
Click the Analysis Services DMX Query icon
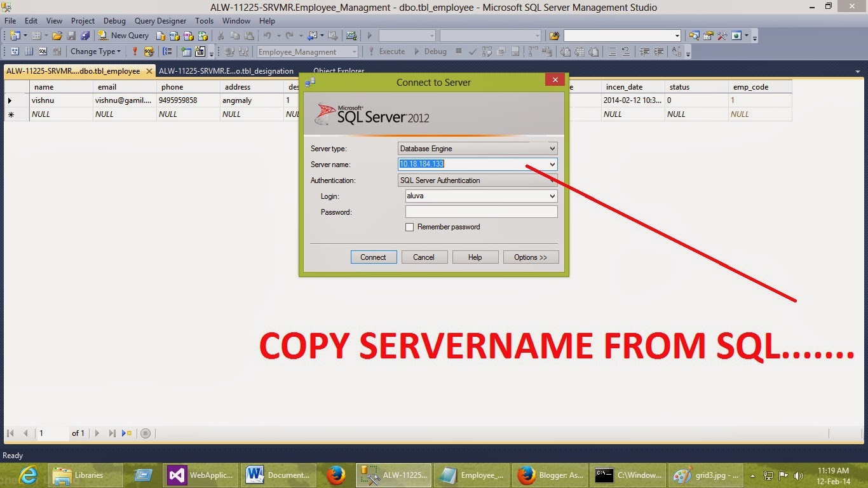(x=188, y=36)
